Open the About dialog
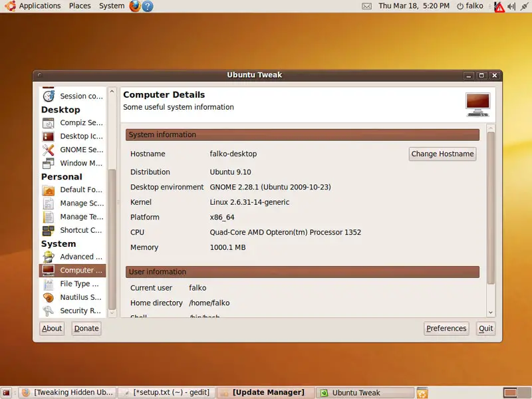532x399 pixels. pyautogui.click(x=52, y=329)
